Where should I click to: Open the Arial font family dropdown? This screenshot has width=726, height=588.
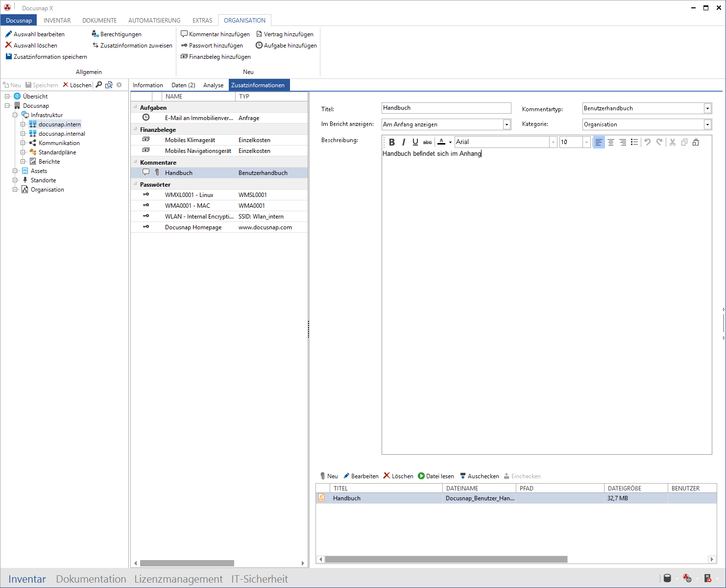(553, 142)
